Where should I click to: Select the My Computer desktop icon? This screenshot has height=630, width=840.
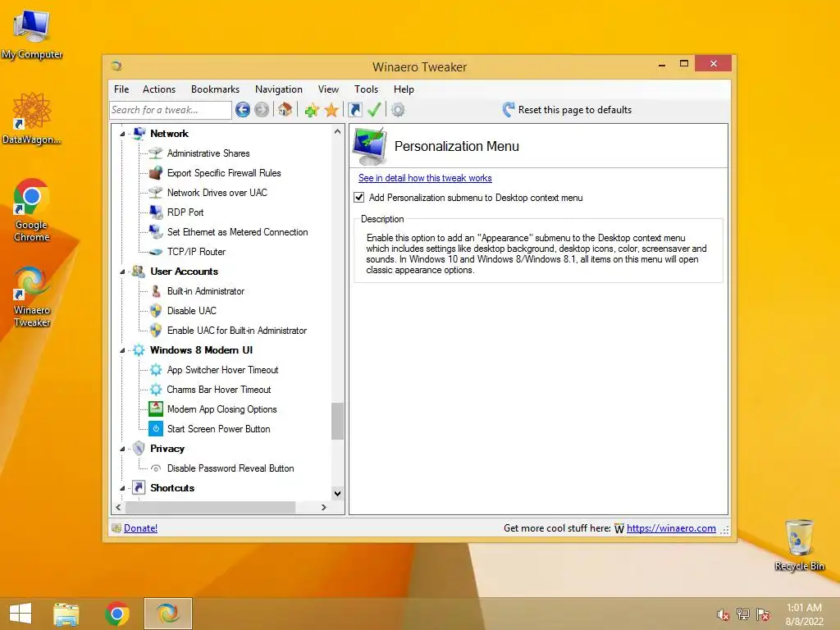(32, 34)
